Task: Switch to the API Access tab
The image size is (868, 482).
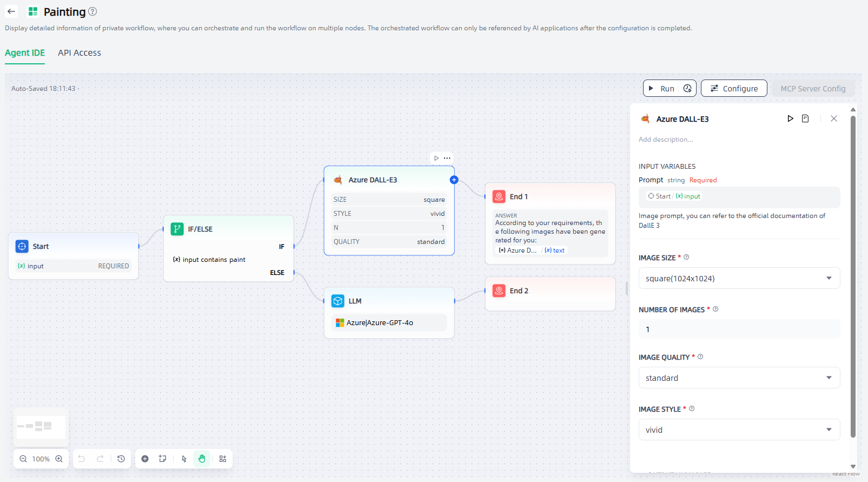Action: pyautogui.click(x=79, y=53)
